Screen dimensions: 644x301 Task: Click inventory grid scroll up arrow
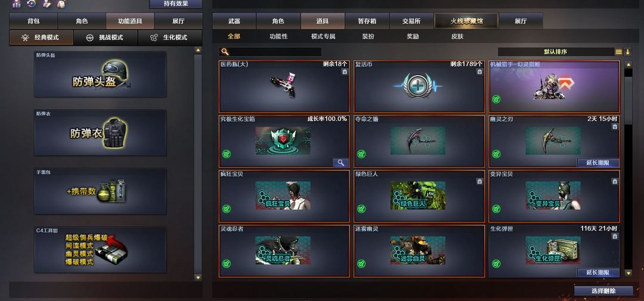[x=628, y=64]
